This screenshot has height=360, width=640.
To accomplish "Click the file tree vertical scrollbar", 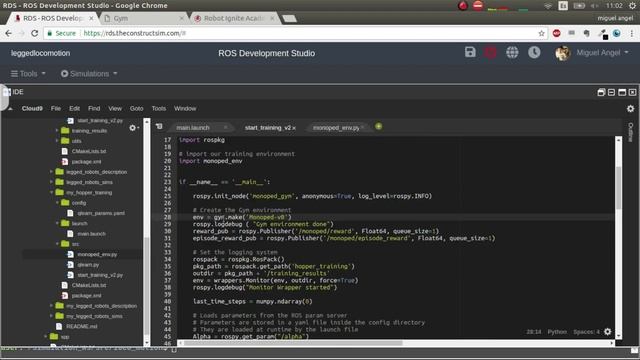I will pyautogui.click(x=147, y=286).
